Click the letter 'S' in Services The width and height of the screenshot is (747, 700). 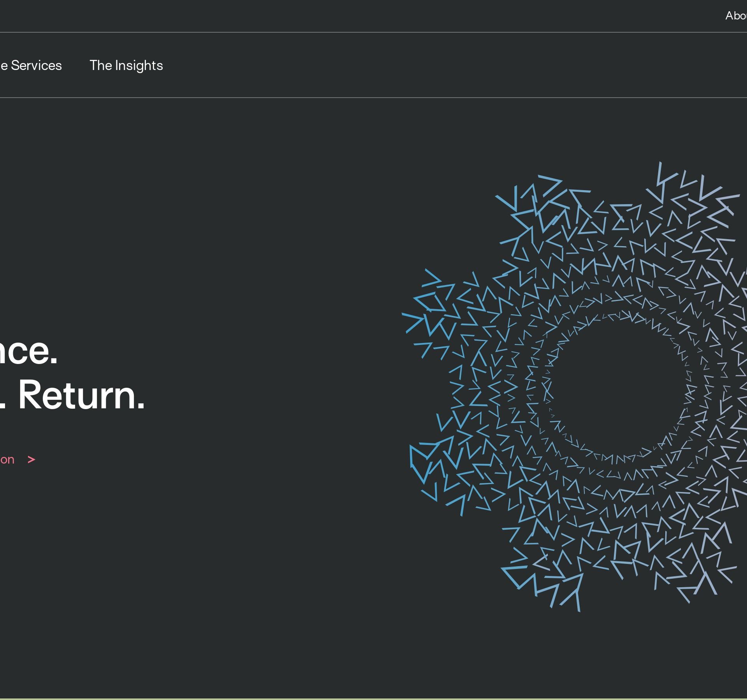point(15,65)
